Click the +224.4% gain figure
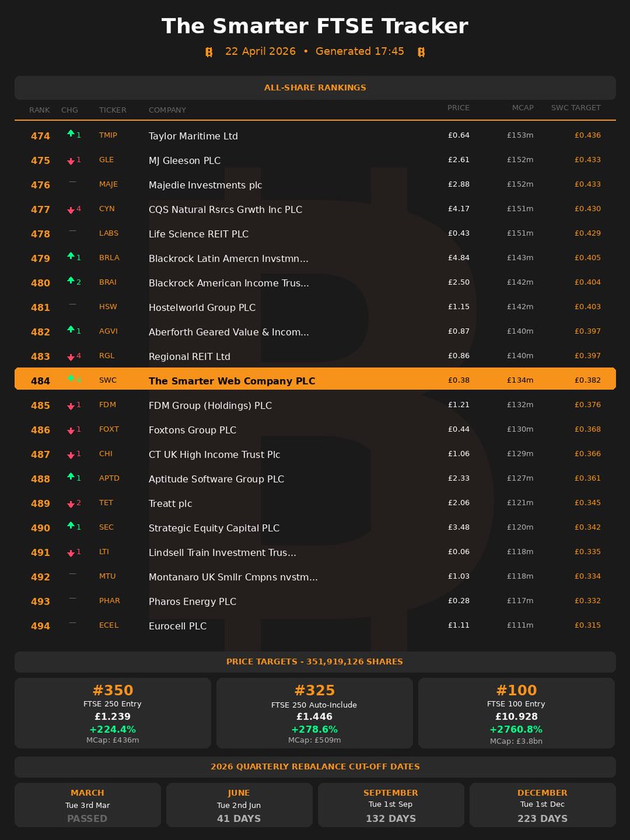Viewport: 630px width, 840px height. (x=113, y=729)
